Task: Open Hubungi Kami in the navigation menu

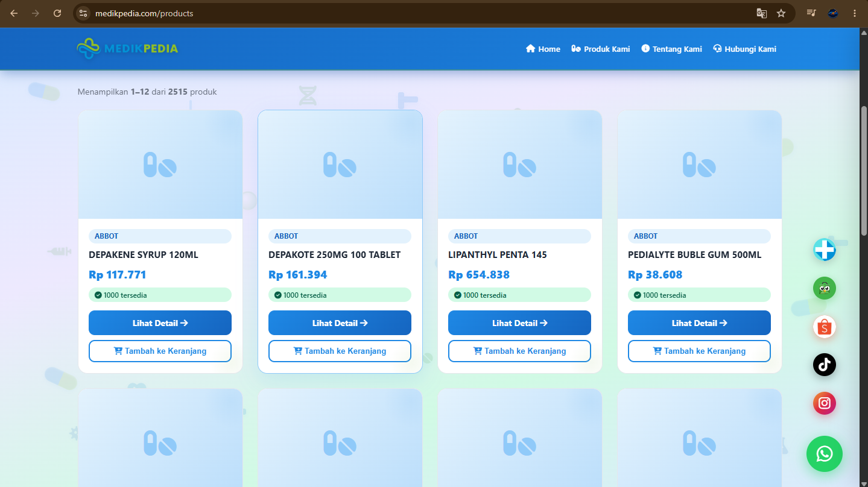Action: pyautogui.click(x=744, y=49)
